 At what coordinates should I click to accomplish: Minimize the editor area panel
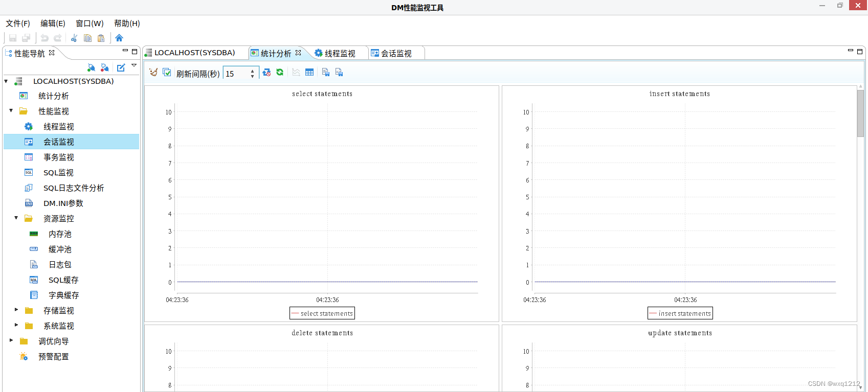point(851,51)
